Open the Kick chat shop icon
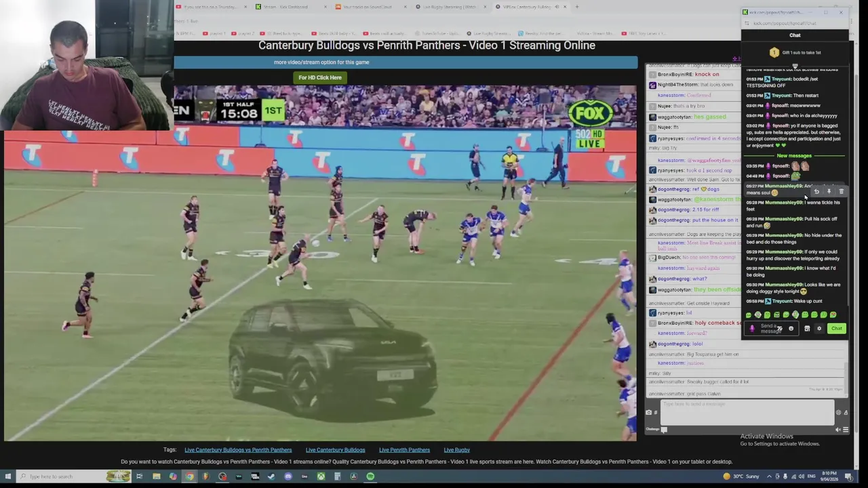 (807, 329)
